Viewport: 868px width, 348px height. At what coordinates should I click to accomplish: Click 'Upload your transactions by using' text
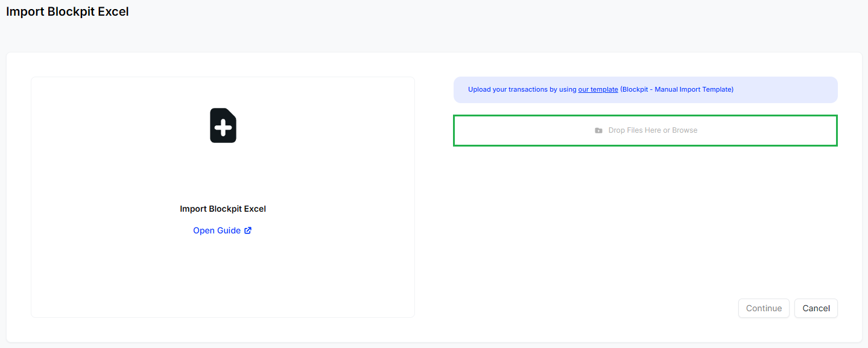(522, 89)
